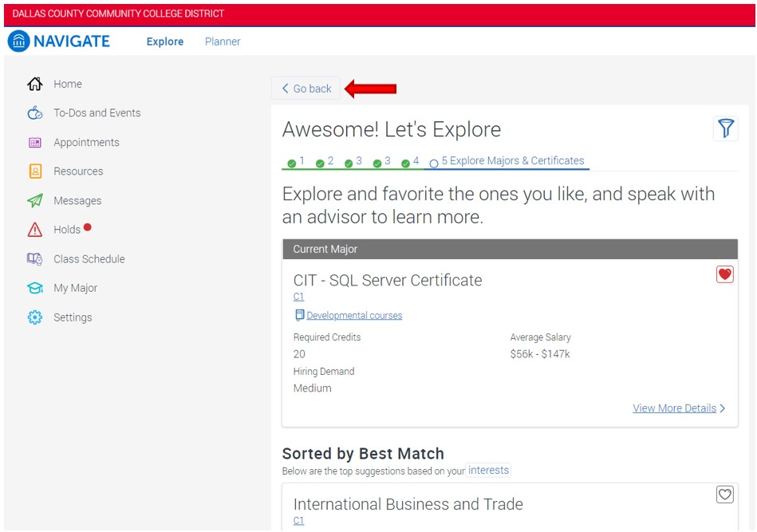The width and height of the screenshot is (757, 532).
Task: Open the Holds warning triangle icon
Action: [34, 230]
